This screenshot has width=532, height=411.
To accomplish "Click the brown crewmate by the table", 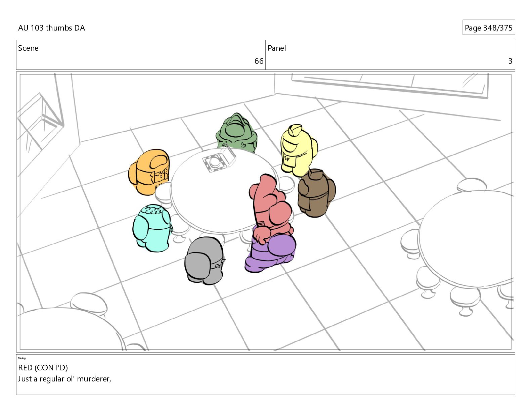I will click(x=316, y=193).
